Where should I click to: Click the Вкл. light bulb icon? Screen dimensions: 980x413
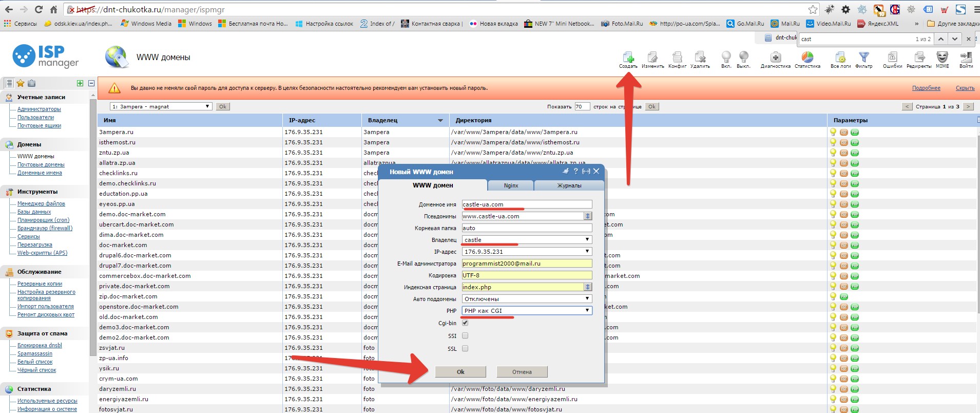click(x=726, y=57)
